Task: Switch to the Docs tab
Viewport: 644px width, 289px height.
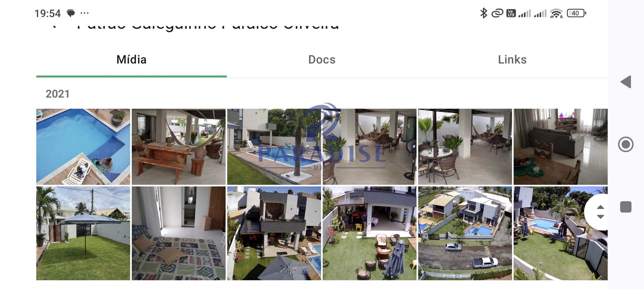Action: coord(322,60)
